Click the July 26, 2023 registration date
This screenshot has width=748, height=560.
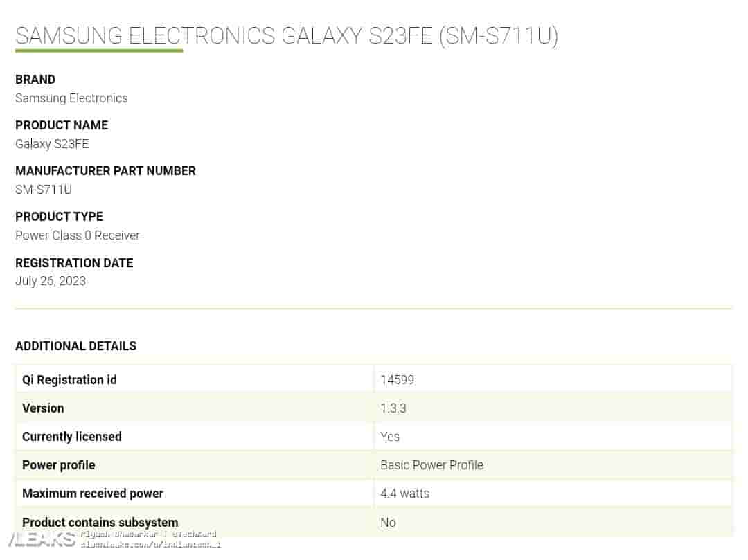51,281
